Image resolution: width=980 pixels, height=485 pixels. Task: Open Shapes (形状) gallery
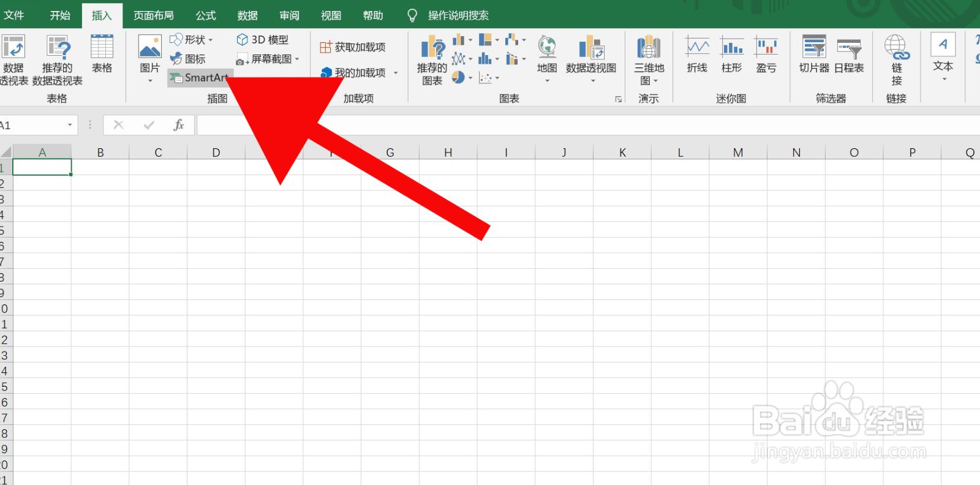tap(191, 40)
